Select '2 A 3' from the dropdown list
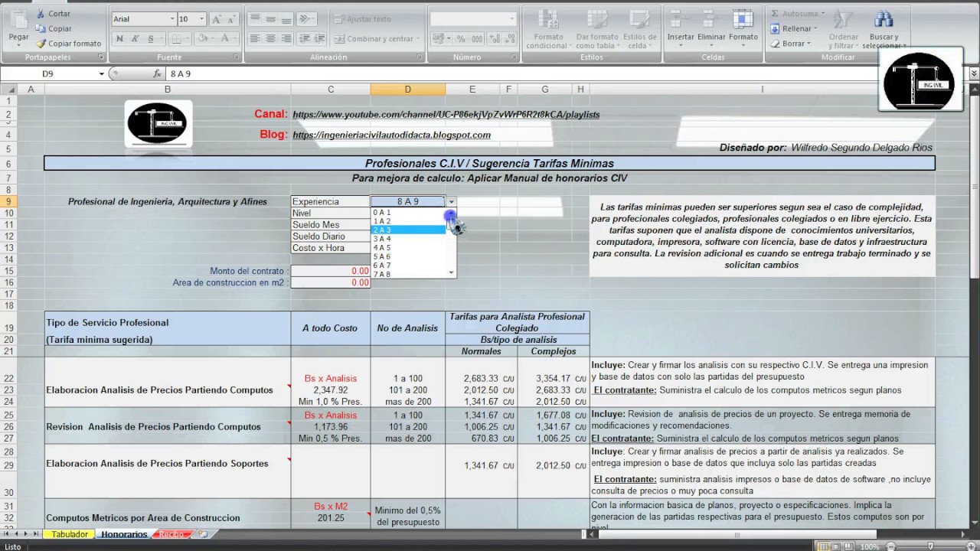 [407, 230]
